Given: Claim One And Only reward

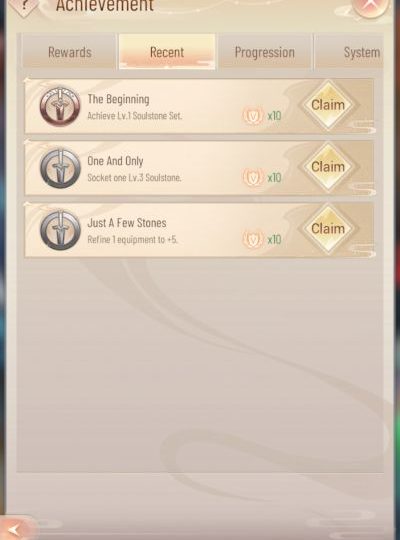Looking at the screenshot, I should [x=328, y=167].
